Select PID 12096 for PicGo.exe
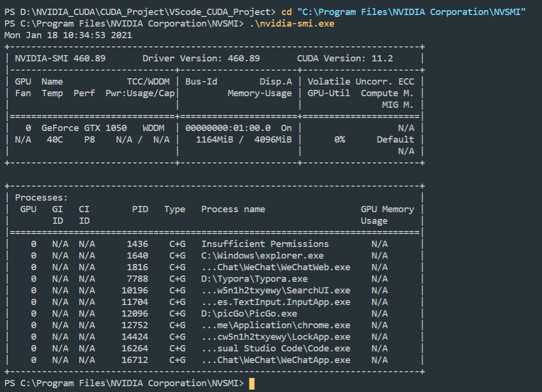 135,313
